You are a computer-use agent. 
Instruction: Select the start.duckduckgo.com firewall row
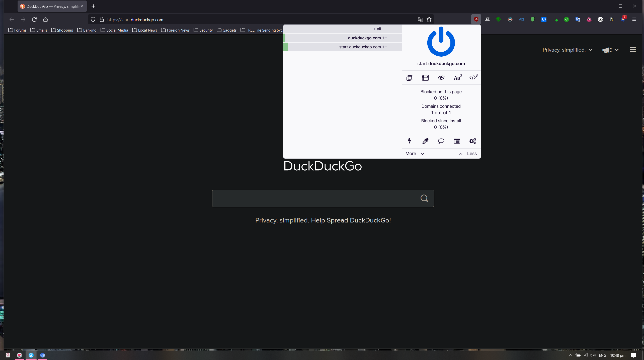pos(360,47)
